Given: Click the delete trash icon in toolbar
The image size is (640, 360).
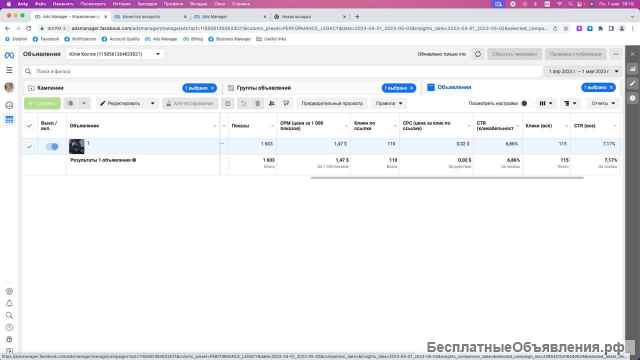Looking at the screenshot, I should tap(258, 103).
